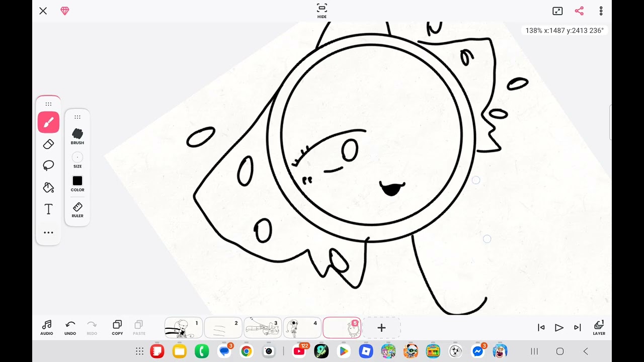Expand more tools with ellipsis
This screenshot has width=644, height=362.
point(48,233)
